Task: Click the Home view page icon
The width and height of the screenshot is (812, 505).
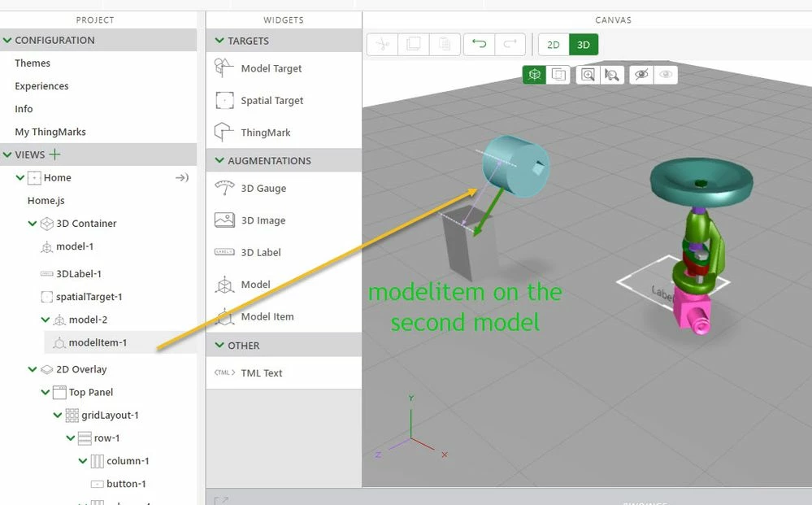Action: point(33,177)
